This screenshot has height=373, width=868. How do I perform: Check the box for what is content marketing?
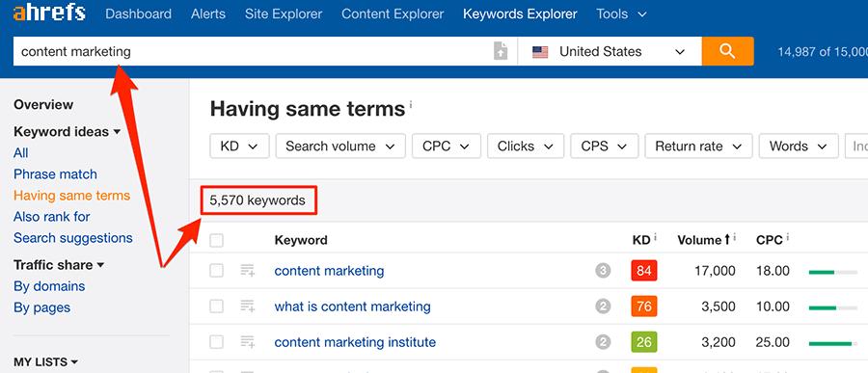pyautogui.click(x=216, y=306)
